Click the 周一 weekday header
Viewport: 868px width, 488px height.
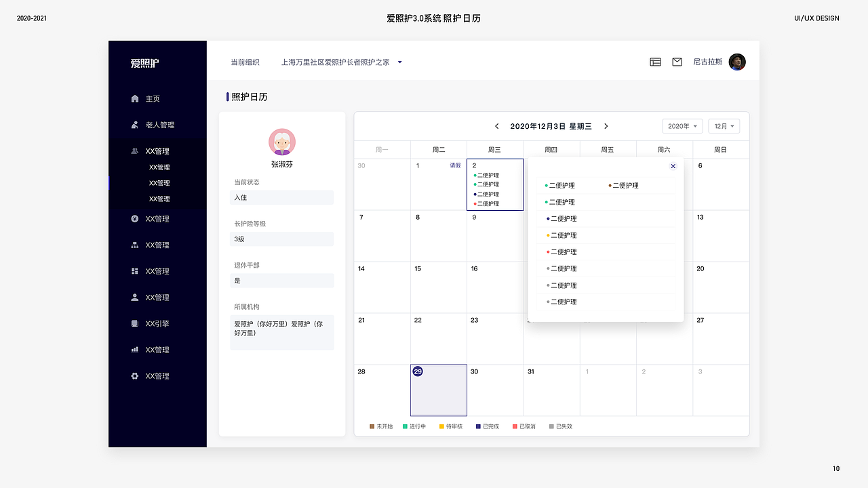tap(382, 150)
